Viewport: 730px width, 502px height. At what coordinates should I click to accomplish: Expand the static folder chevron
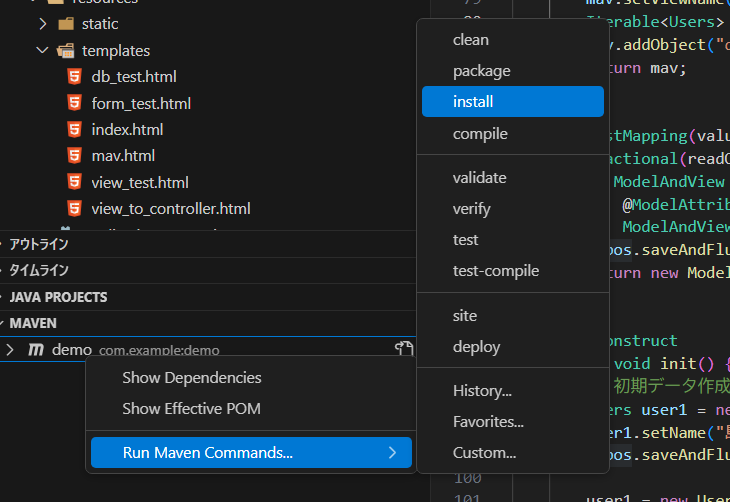click(42, 23)
